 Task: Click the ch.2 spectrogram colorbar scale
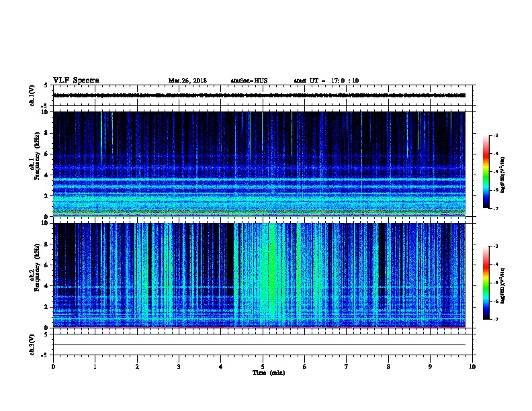click(x=486, y=283)
